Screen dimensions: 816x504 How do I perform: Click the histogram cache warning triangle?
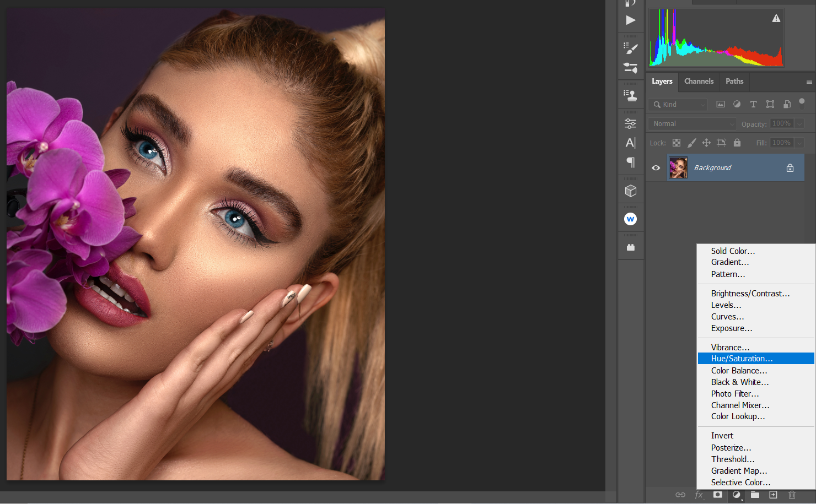[776, 18]
